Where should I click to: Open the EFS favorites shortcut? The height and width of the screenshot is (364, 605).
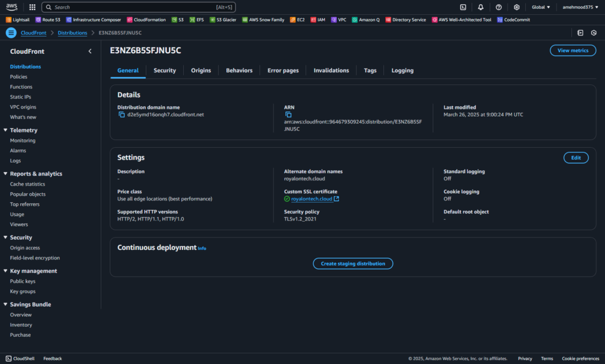197,19
